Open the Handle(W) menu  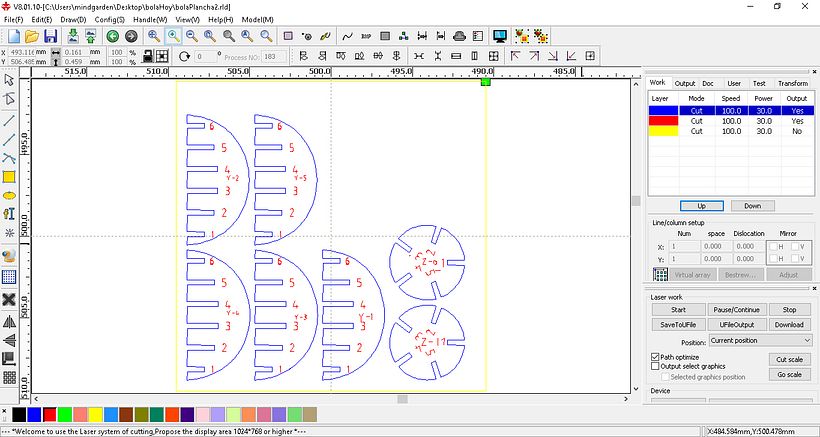point(150,19)
